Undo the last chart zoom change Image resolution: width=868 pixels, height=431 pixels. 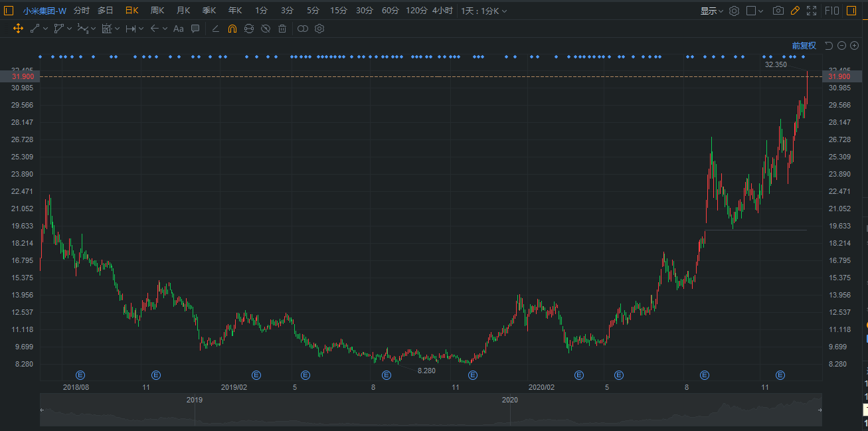828,45
